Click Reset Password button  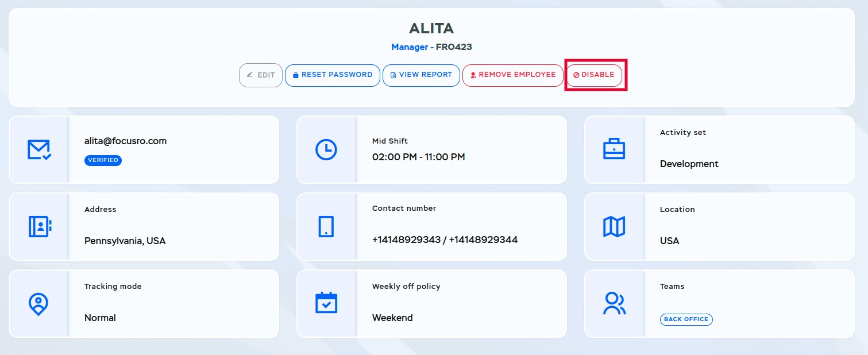(333, 75)
